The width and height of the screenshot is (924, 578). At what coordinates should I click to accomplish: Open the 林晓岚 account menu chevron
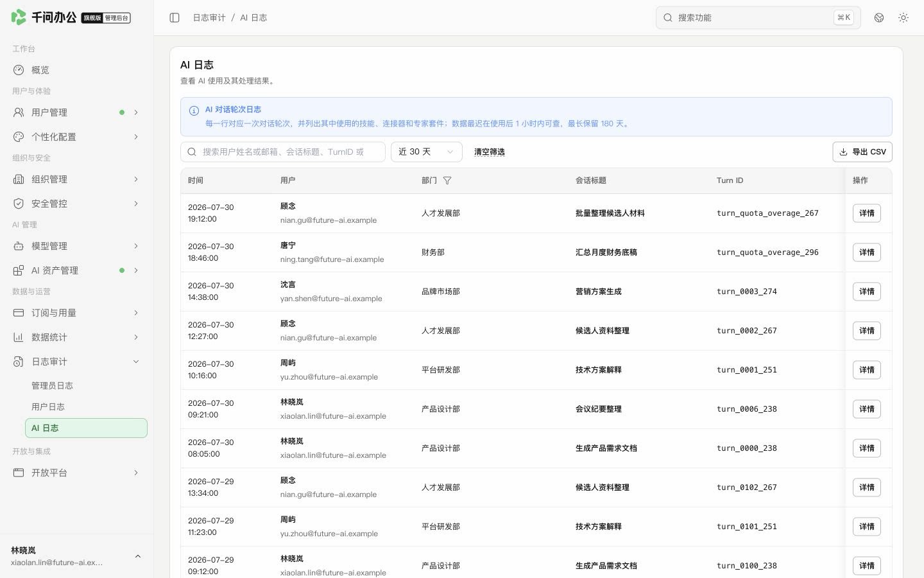pos(138,556)
